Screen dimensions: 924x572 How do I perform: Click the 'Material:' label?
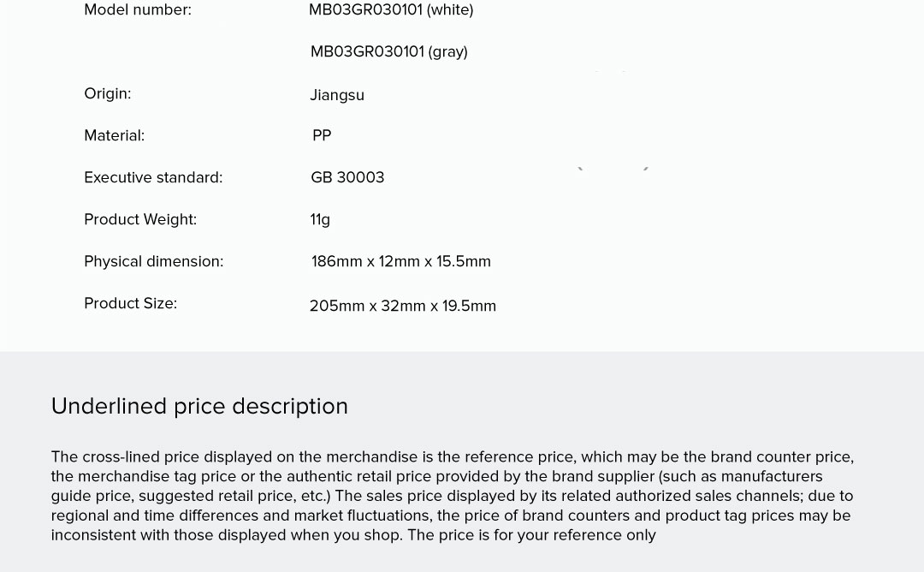click(x=115, y=136)
